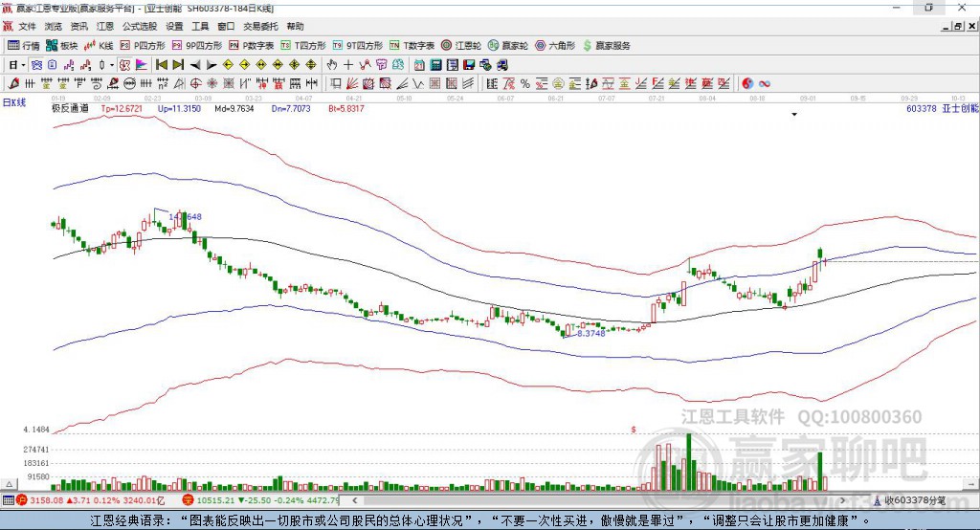980x530 pixels.
Task: Open the 帮助 menu
Action: click(x=295, y=26)
